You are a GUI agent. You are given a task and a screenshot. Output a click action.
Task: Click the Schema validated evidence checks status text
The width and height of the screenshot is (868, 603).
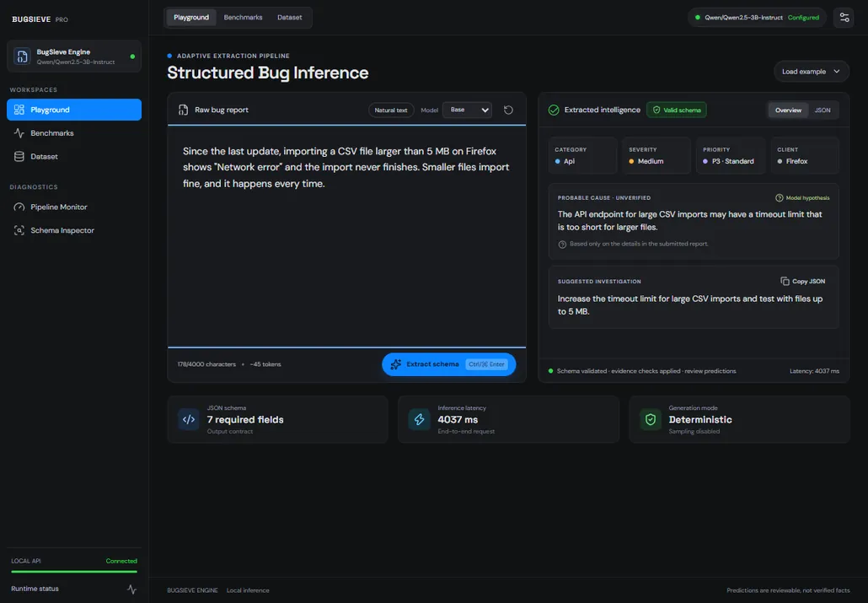[646, 371]
